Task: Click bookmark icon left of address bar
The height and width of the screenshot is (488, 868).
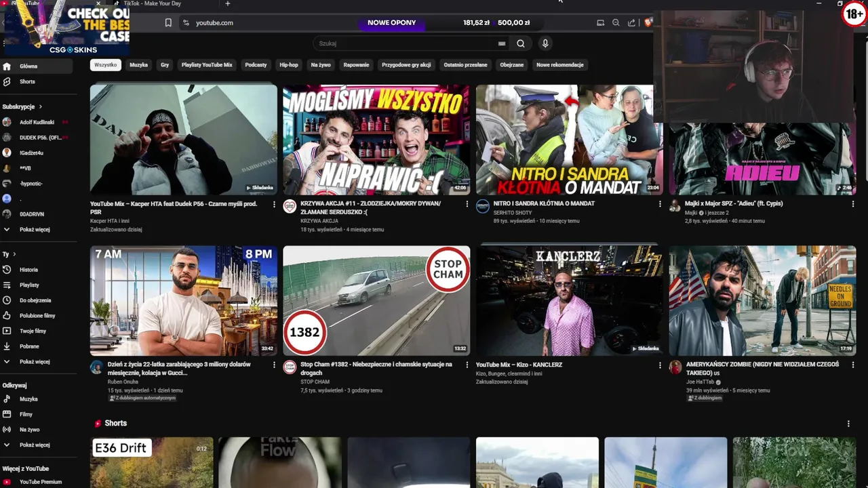Action: point(168,22)
